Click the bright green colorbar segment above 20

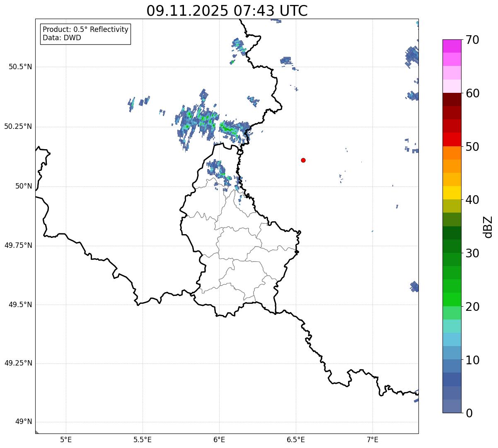452,299
